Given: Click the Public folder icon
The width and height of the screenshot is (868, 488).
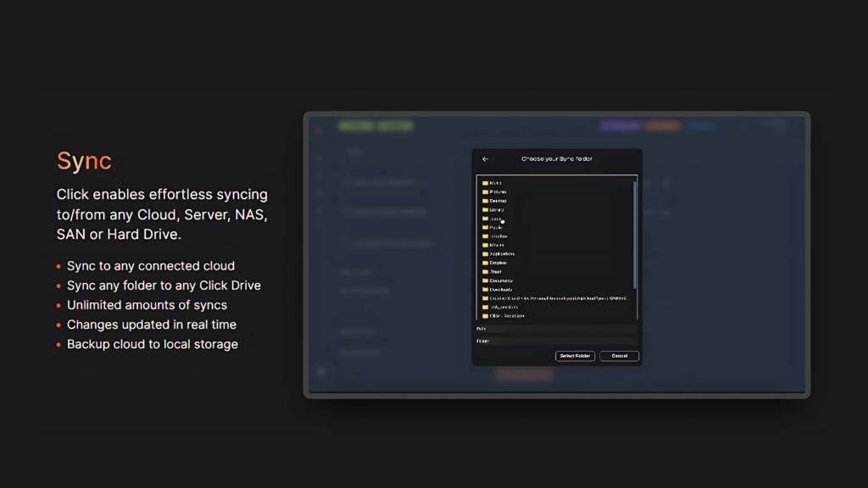Looking at the screenshot, I should click(486, 228).
